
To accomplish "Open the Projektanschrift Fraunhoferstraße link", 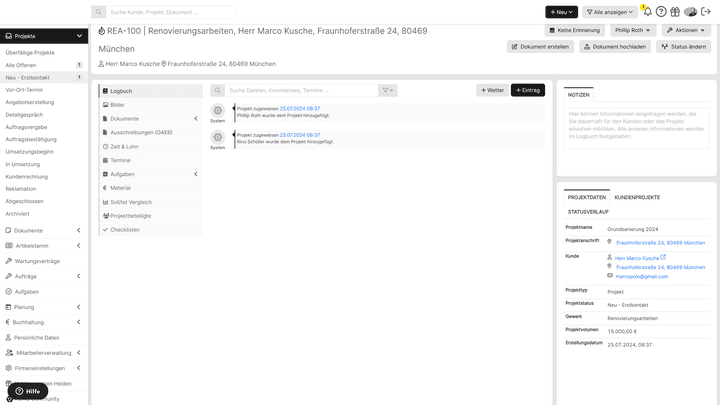I will pos(660,242).
